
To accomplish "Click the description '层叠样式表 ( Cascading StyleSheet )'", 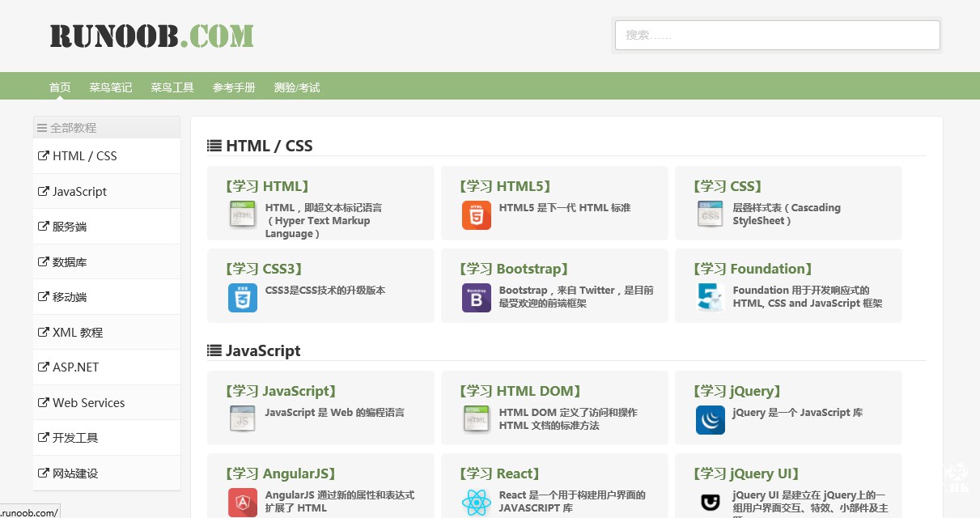I will pos(787,214).
